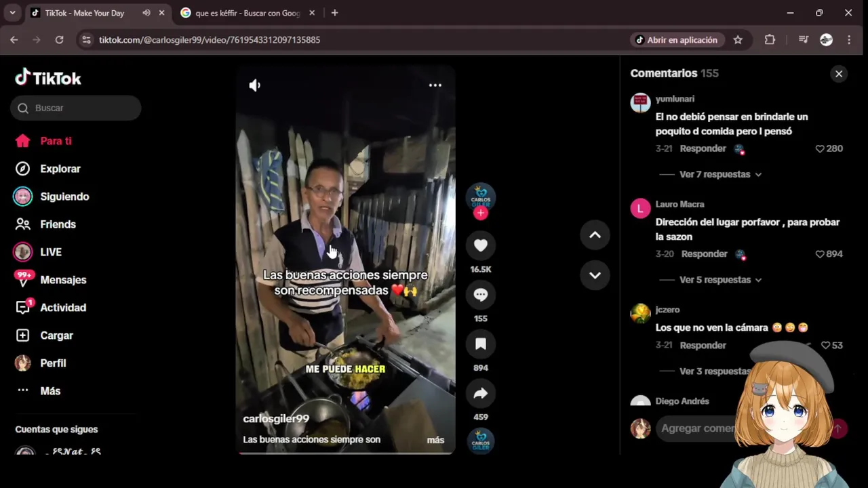The height and width of the screenshot is (488, 868).
Task: Click yumlunari's avatar
Action: tap(640, 103)
